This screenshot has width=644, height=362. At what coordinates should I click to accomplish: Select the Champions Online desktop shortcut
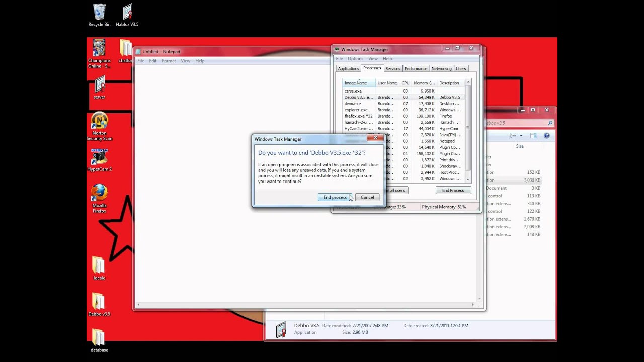click(99, 53)
